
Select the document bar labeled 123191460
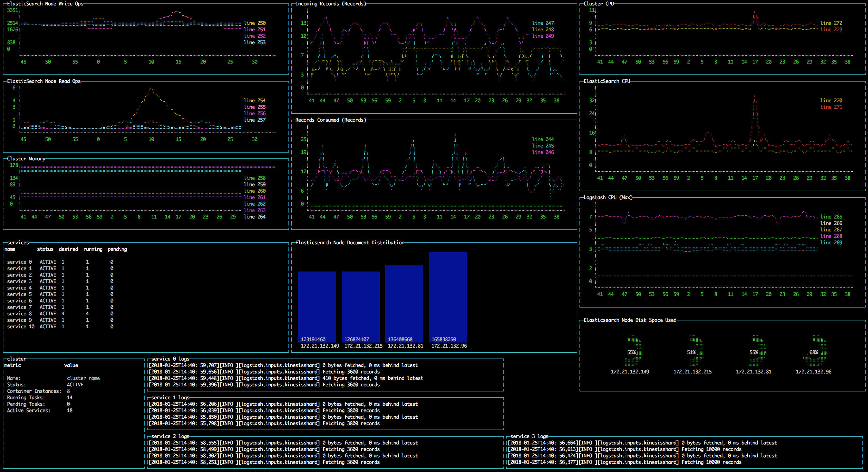pyautogui.click(x=317, y=307)
